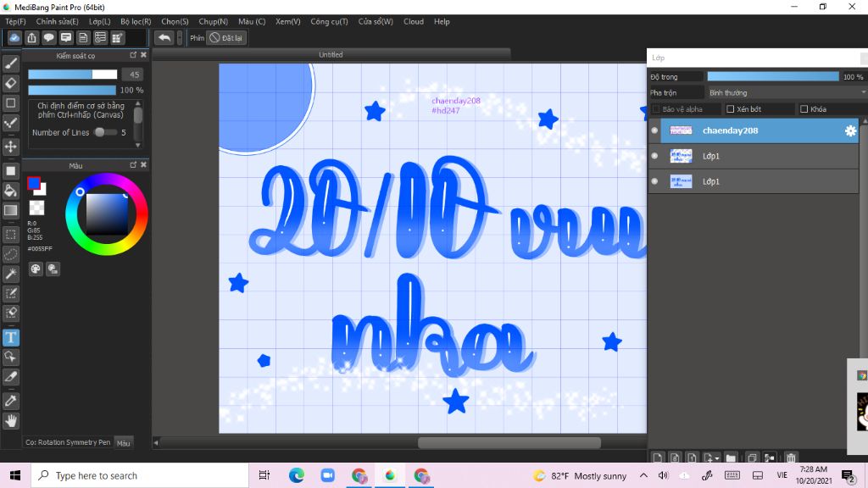Open the Pha trộn blend mode dropdown
Image resolution: width=868 pixels, height=488 pixels.
click(x=786, y=92)
